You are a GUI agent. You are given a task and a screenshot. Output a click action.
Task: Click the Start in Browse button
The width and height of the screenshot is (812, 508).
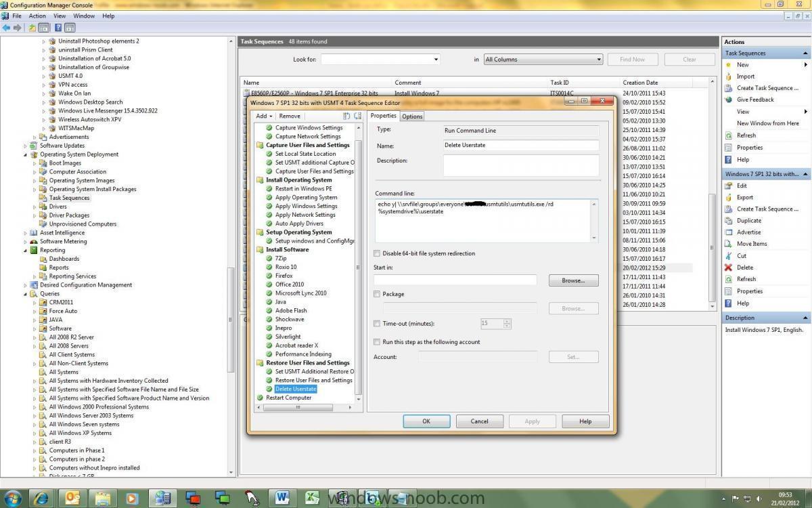coord(573,280)
